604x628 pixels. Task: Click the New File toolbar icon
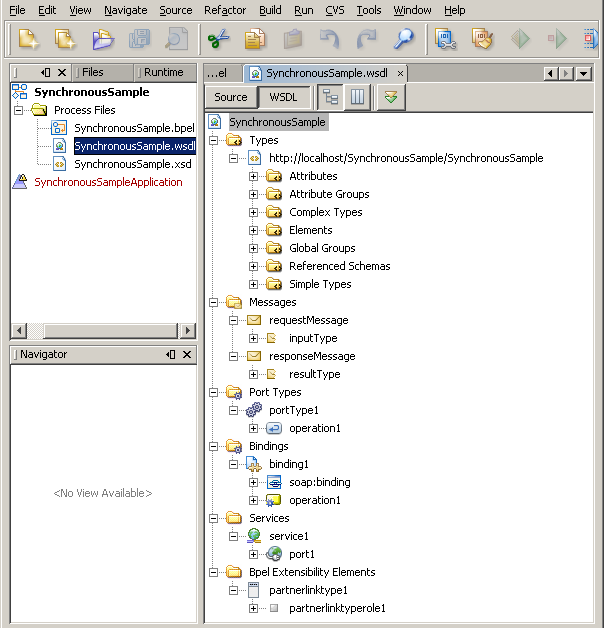(28, 39)
